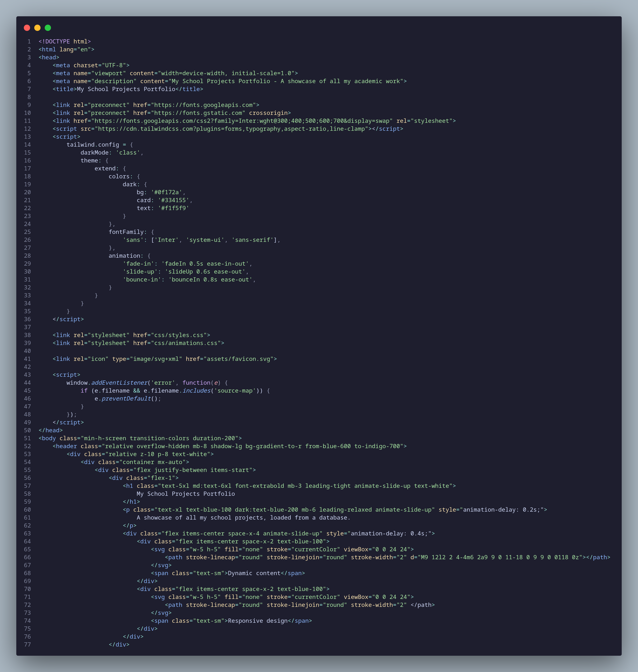Click the '#f1f5f9' text color value
The height and width of the screenshot is (672, 638).
pos(173,208)
